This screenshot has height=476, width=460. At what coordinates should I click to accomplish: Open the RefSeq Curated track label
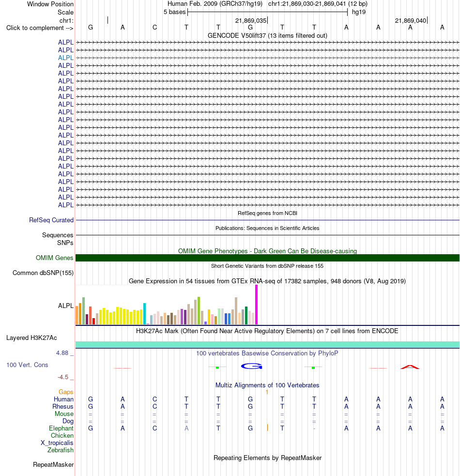(x=51, y=220)
